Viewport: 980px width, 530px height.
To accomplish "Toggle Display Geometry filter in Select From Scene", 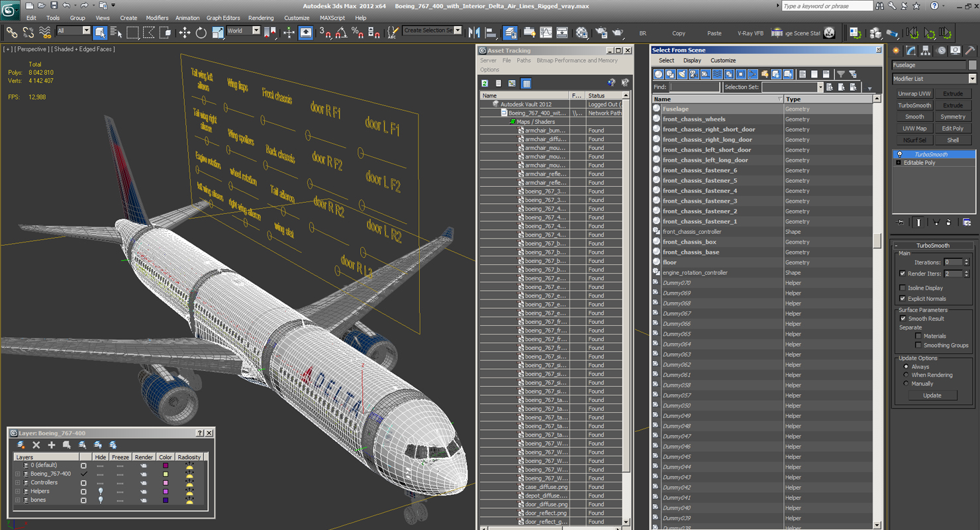I will point(659,74).
